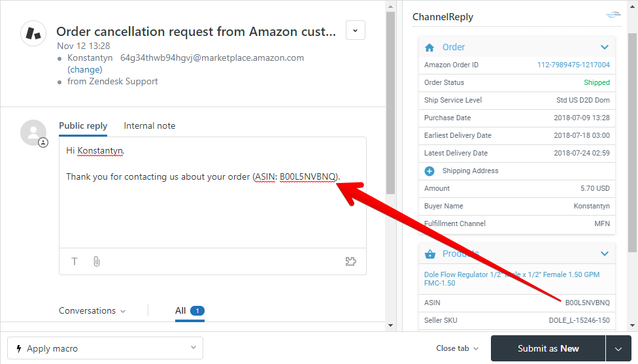Collapse the Products section chevron
Screen dimensions: 638x364
pos(604,254)
